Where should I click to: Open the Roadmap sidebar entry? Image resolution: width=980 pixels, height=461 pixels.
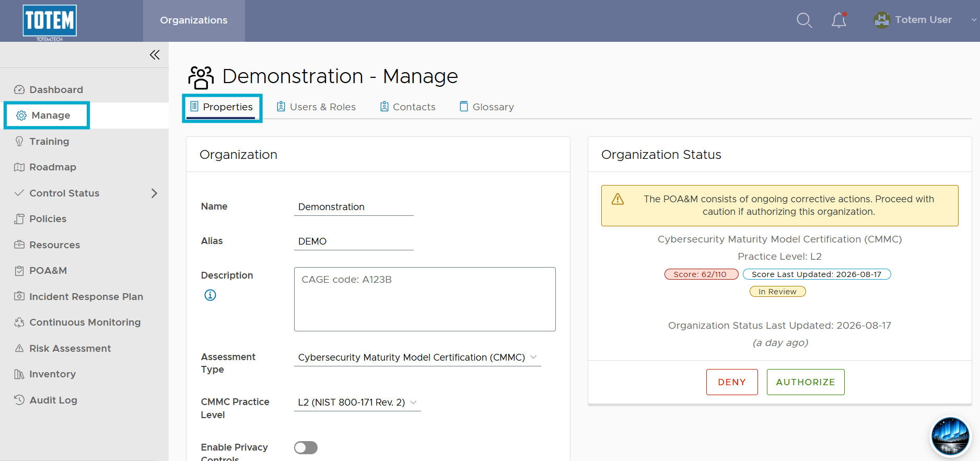84,167
